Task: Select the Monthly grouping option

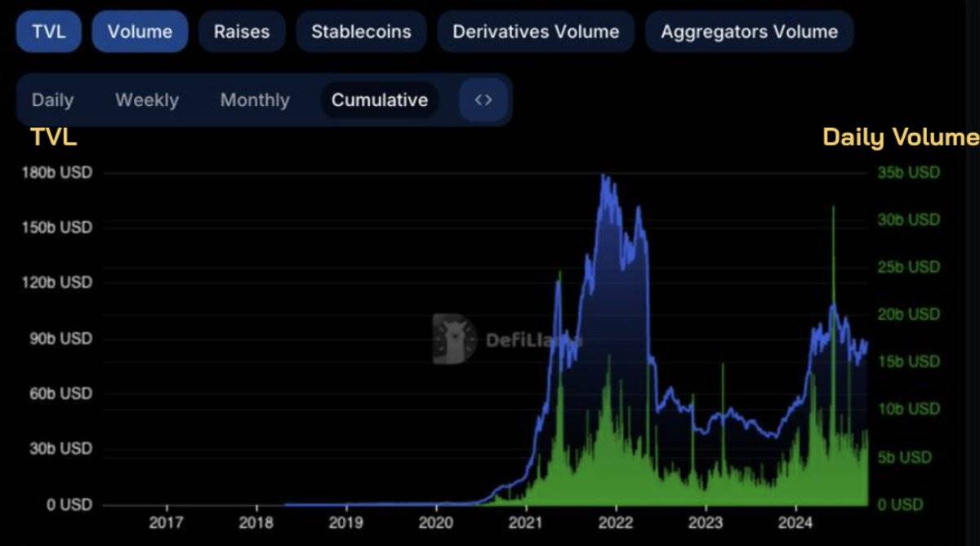Action: (x=255, y=100)
